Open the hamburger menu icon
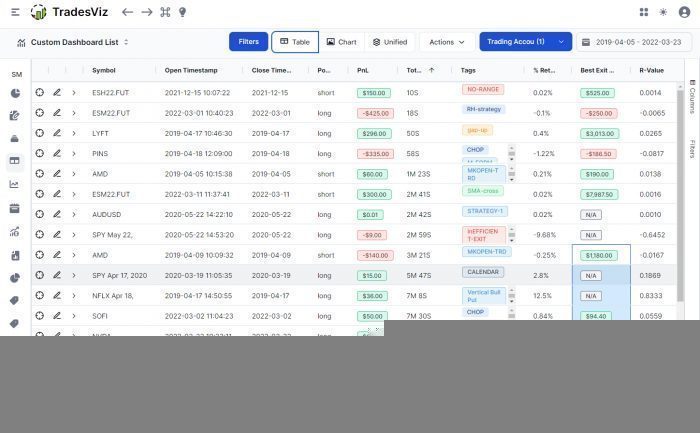The image size is (700, 433). point(15,12)
